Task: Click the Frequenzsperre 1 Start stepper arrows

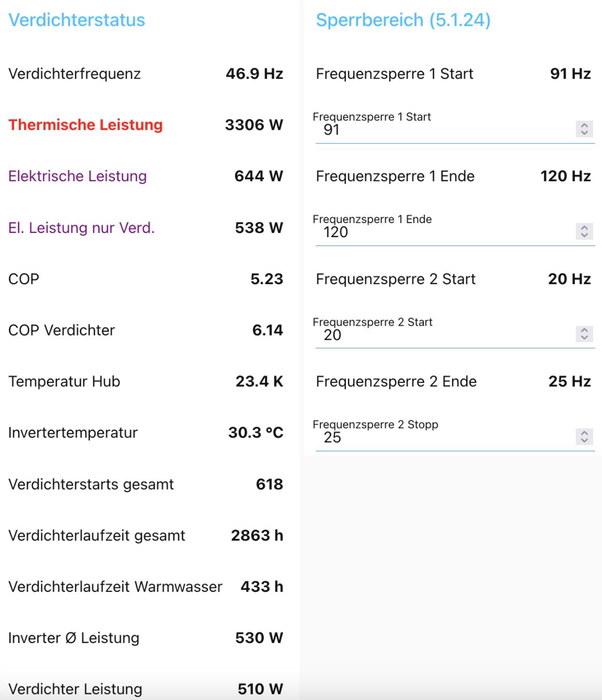Action: coord(584,129)
